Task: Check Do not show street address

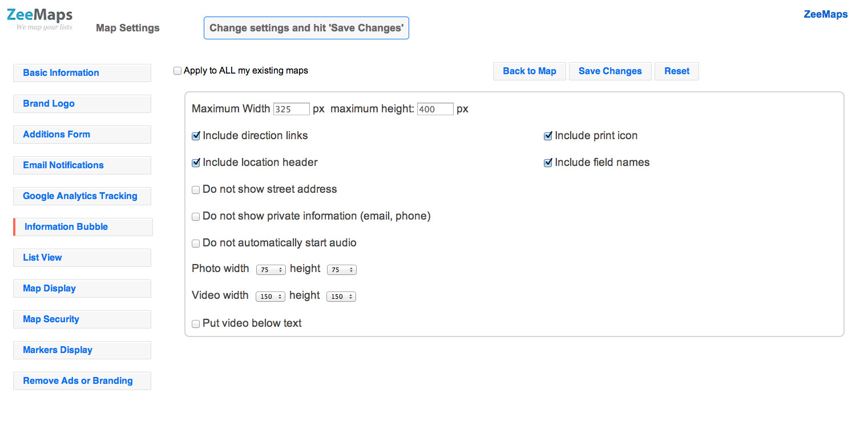Action: pos(196,190)
